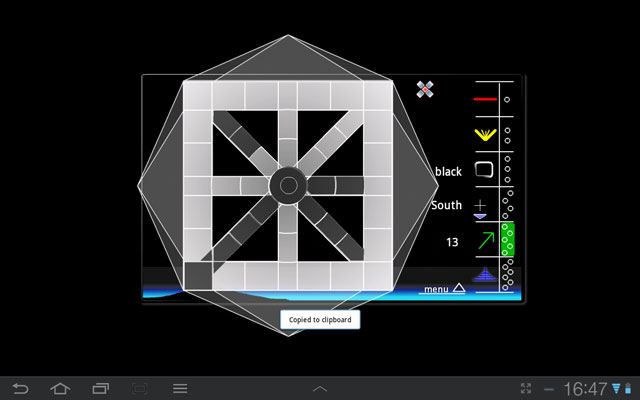640x400 pixels.
Task: Tap the center circle of the wheel
Action: [x=289, y=186]
